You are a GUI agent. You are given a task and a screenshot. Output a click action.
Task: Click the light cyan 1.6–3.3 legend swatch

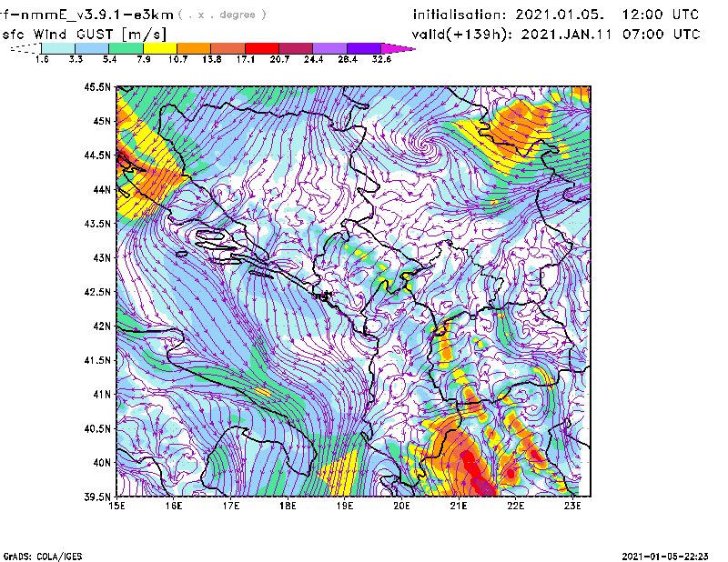[x=58, y=48]
